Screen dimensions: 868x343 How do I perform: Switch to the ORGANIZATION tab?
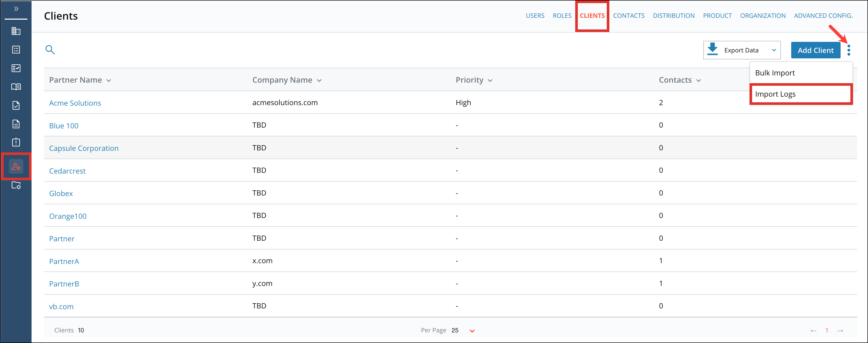(x=763, y=15)
